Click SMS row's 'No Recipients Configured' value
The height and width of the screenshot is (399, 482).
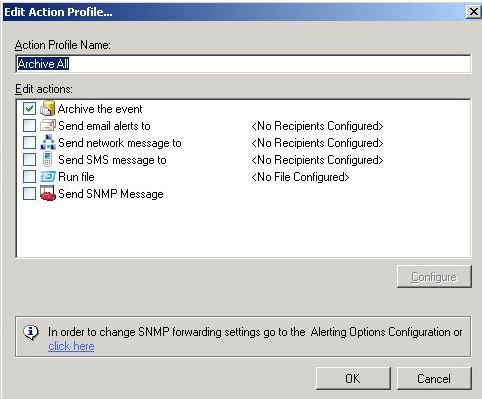pos(317,160)
